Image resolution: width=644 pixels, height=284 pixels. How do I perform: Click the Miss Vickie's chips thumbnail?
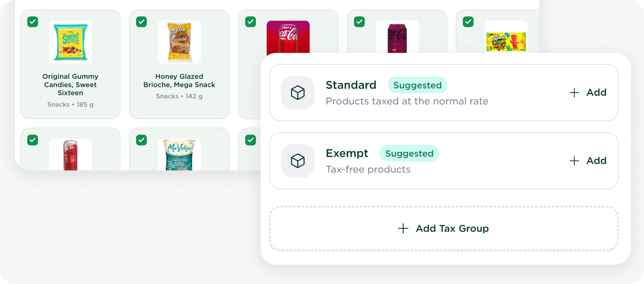[x=179, y=155]
